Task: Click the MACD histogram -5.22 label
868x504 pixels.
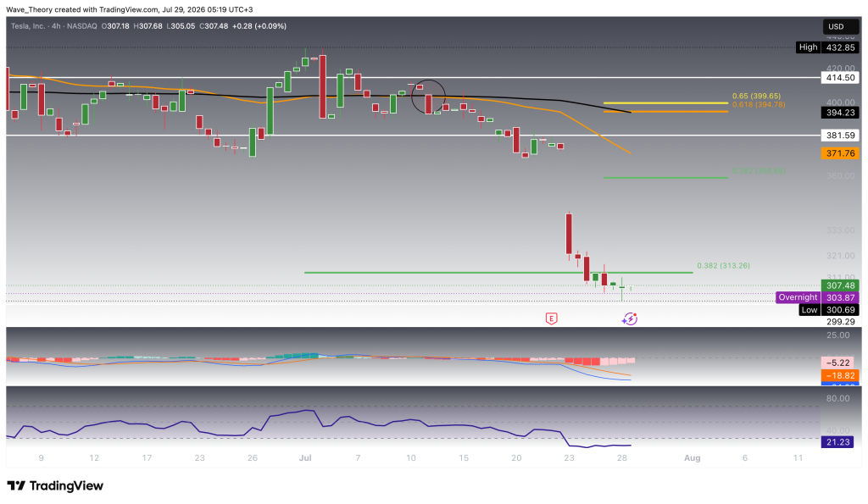Action: [840, 363]
